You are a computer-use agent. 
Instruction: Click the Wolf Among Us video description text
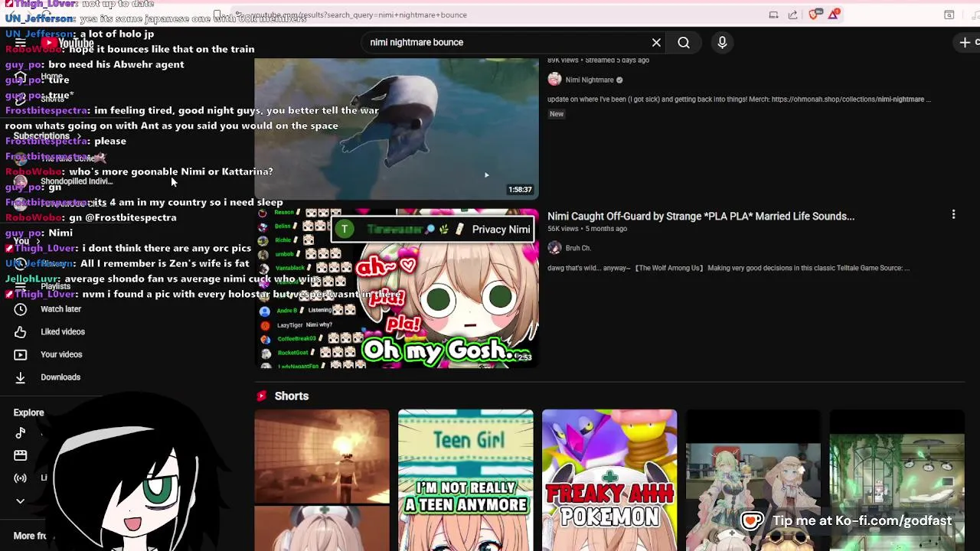tap(728, 268)
